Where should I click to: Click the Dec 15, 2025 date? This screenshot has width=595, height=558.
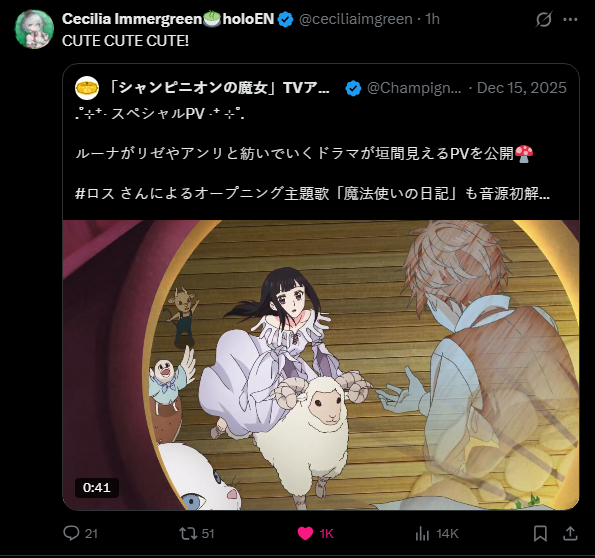tap(521, 88)
